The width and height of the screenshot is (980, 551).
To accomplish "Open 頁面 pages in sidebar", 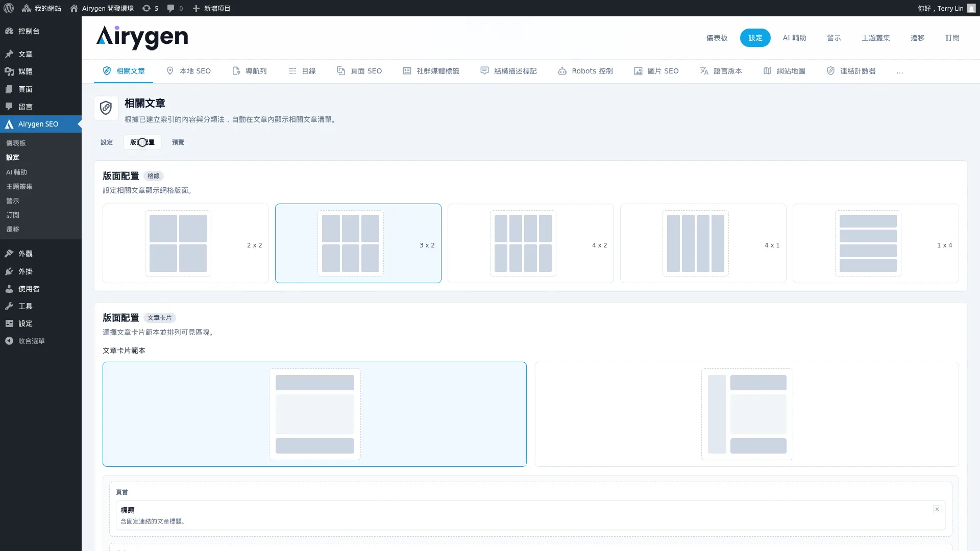I will [41, 89].
